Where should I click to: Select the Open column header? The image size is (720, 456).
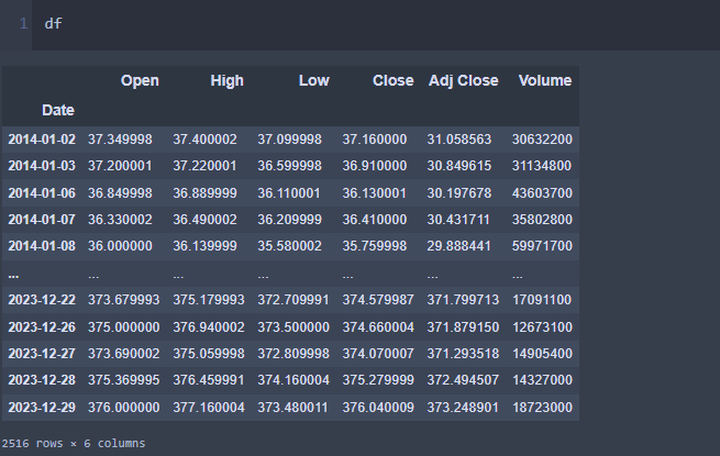coord(139,81)
